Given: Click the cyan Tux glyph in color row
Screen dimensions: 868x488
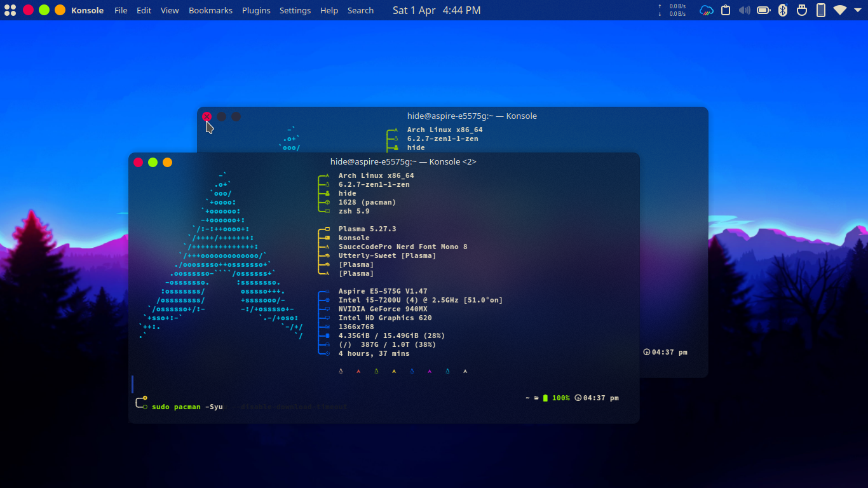Looking at the screenshot, I should coord(447,371).
